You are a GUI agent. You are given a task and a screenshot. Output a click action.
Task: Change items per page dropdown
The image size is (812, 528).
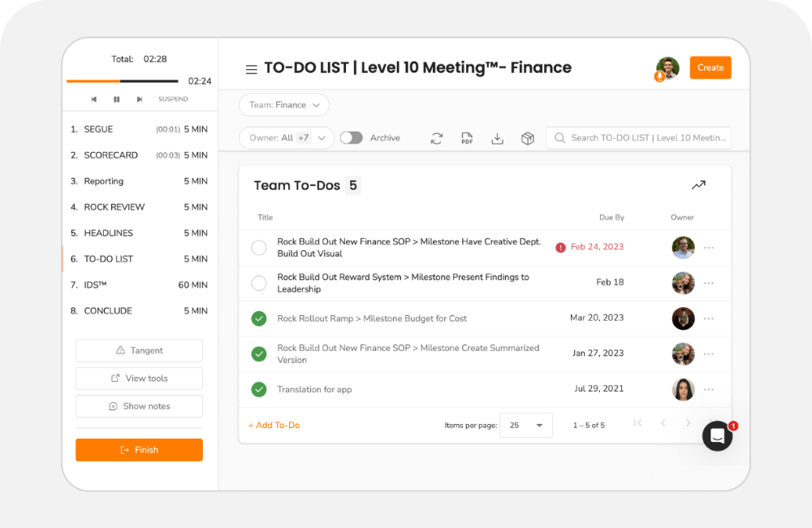(x=526, y=424)
